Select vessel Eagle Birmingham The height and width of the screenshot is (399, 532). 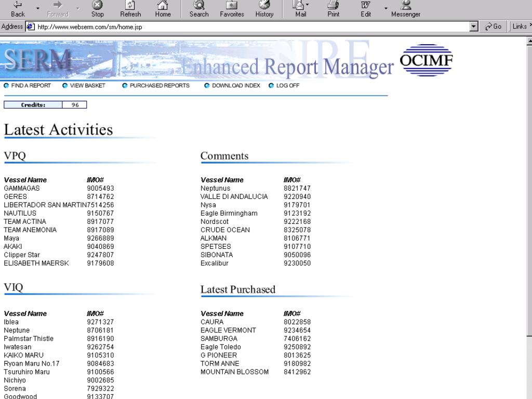(229, 214)
